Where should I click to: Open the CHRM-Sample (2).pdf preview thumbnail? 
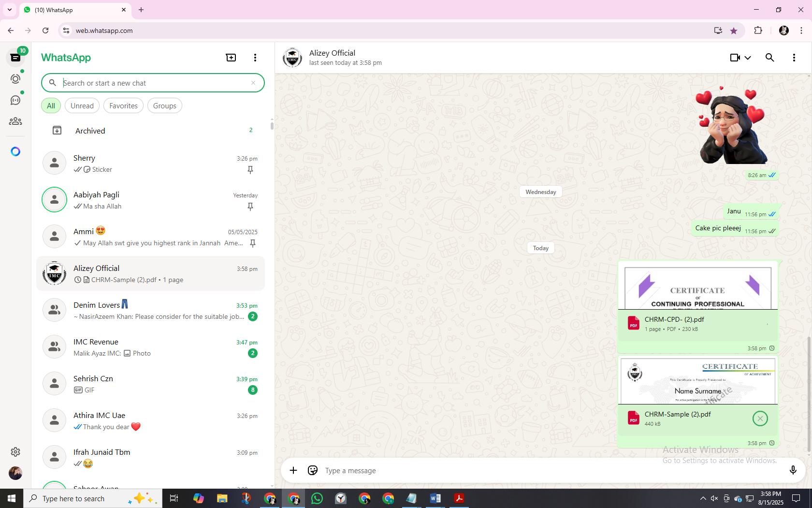coord(698,381)
